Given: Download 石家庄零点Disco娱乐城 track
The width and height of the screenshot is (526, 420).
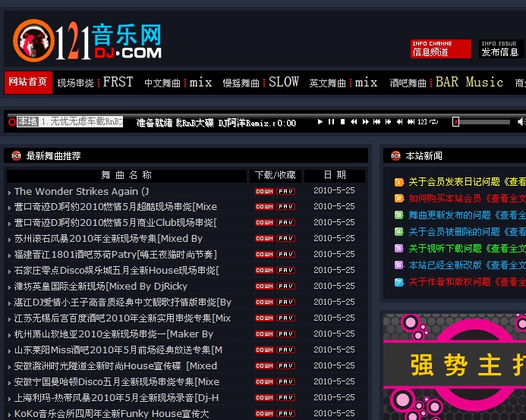Looking at the screenshot, I should (x=264, y=270).
